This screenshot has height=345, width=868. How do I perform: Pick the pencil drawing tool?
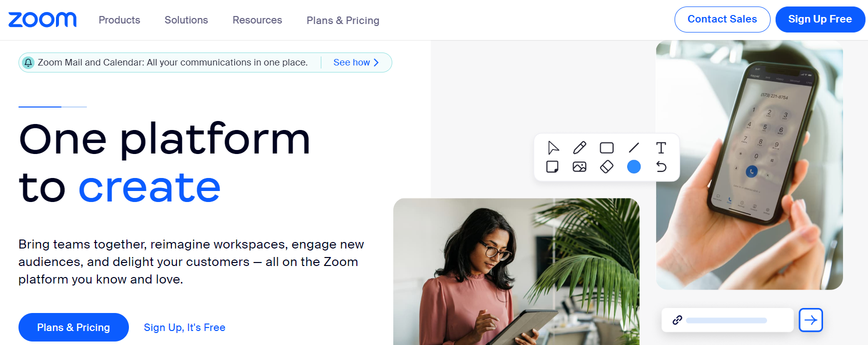(x=580, y=148)
